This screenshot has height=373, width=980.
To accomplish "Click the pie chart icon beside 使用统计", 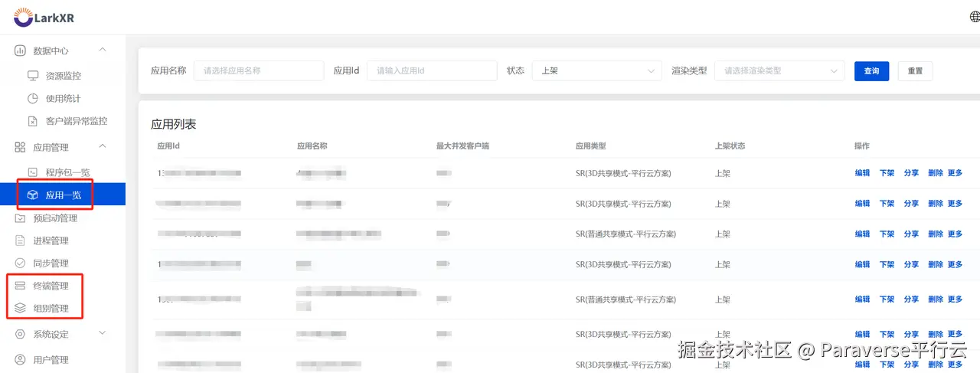I will pyautogui.click(x=33, y=98).
